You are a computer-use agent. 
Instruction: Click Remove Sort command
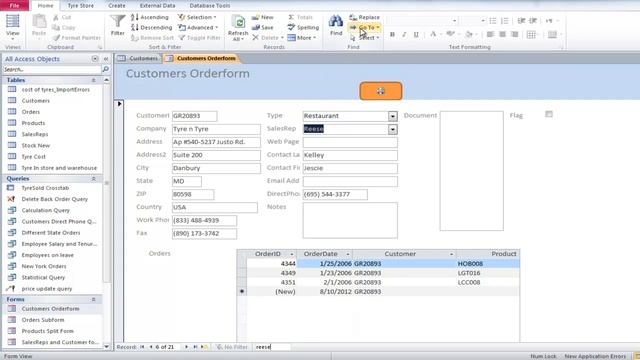point(153,38)
